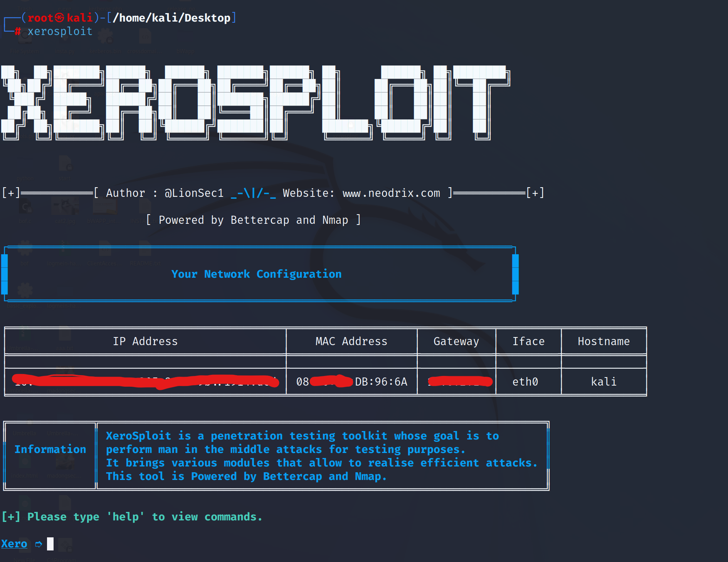The width and height of the screenshot is (728, 562).
Task: Click the 'MAC Address' column header
Action: [x=351, y=341]
